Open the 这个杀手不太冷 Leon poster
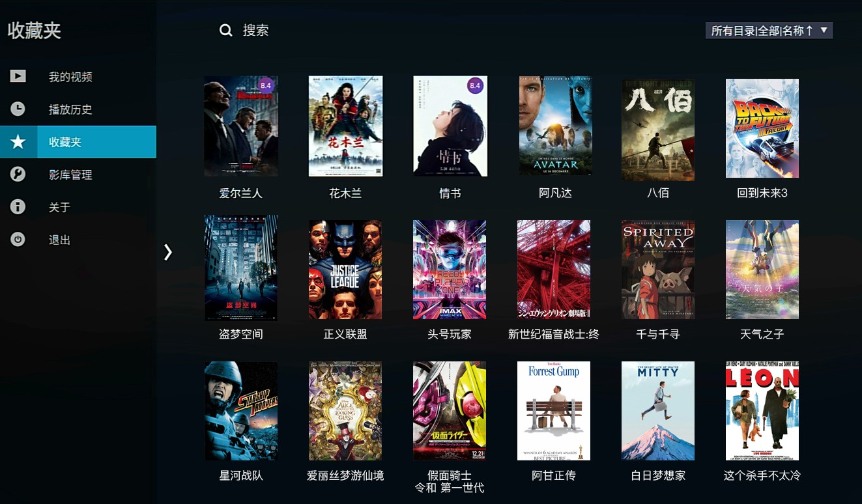The width and height of the screenshot is (862, 504). tap(762, 411)
